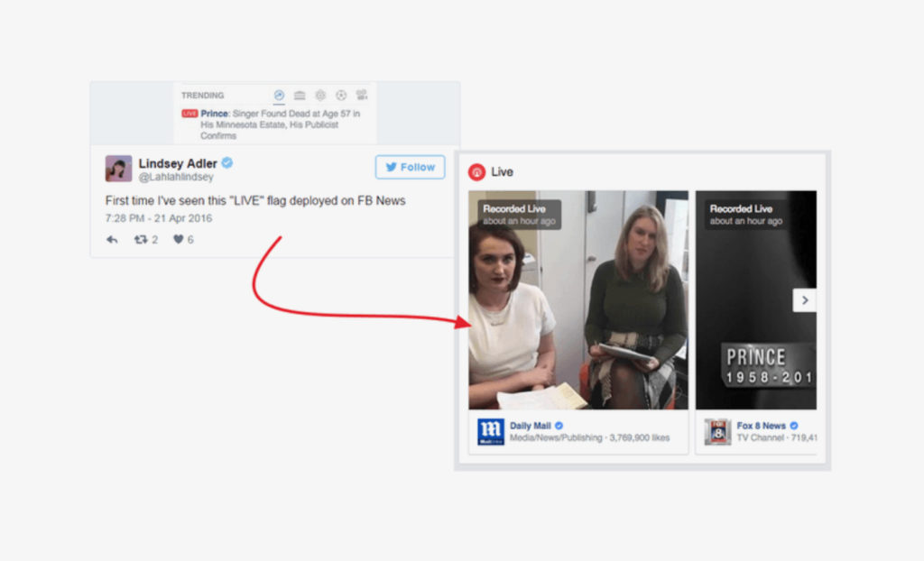The image size is (924, 561).
Task: Play the Daily Mail recorded live video
Action: pyautogui.click(x=578, y=300)
